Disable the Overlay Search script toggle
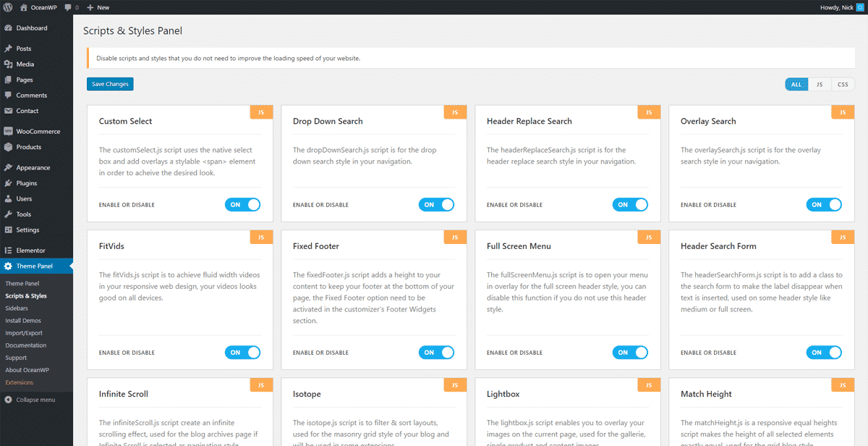This screenshot has width=868, height=446. pyautogui.click(x=824, y=205)
